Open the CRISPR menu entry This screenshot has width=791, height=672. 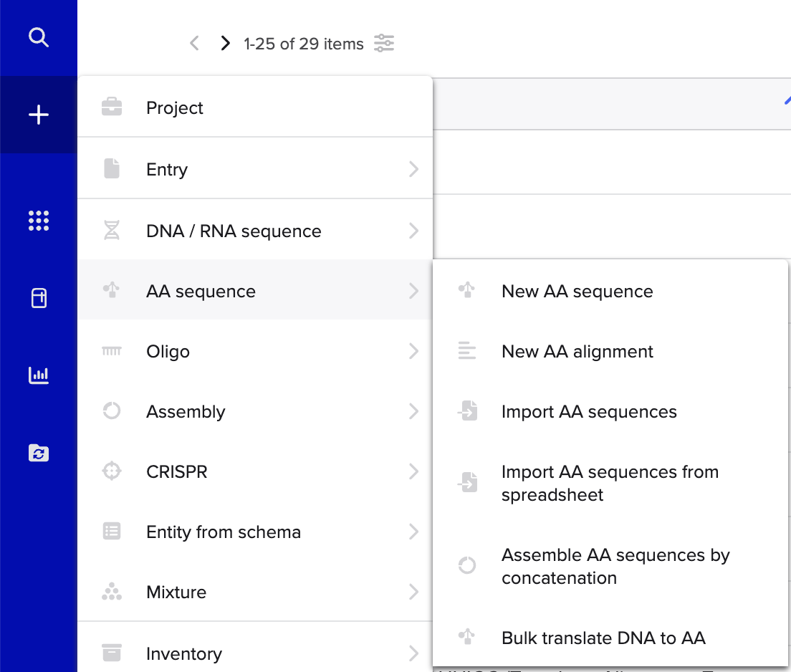tap(255, 471)
